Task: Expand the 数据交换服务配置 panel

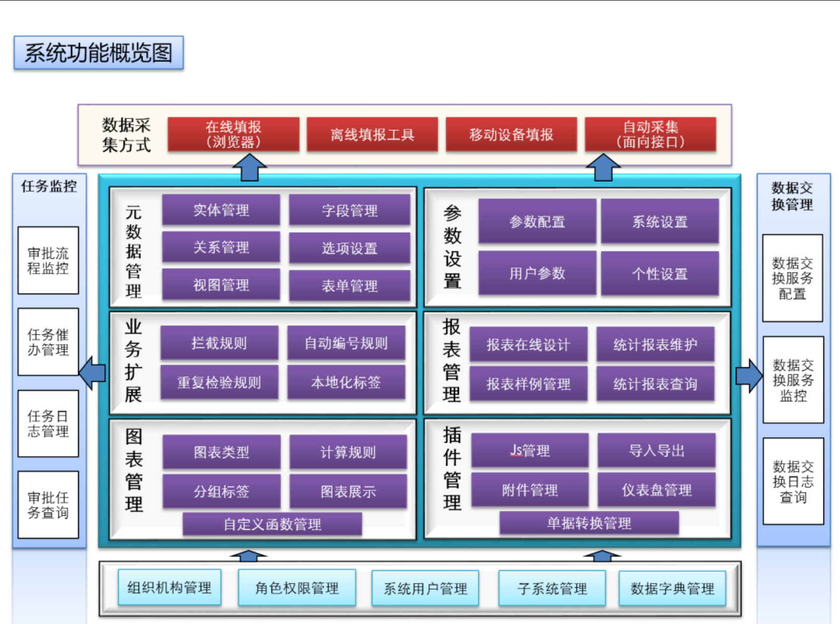Action: [793, 278]
